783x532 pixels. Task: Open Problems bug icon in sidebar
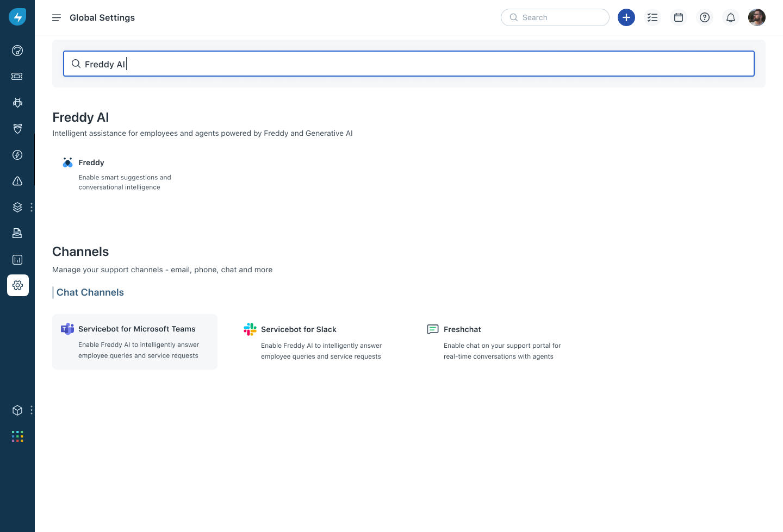pos(17,102)
